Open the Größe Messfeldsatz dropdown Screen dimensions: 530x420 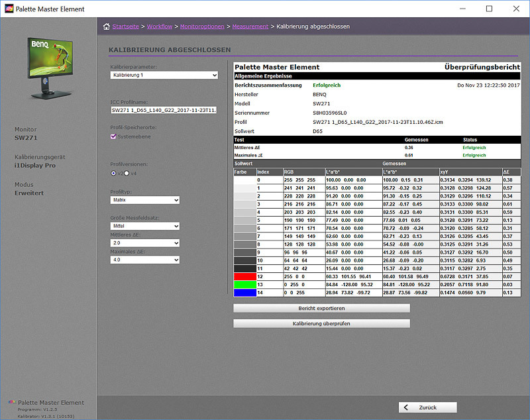coord(144,226)
